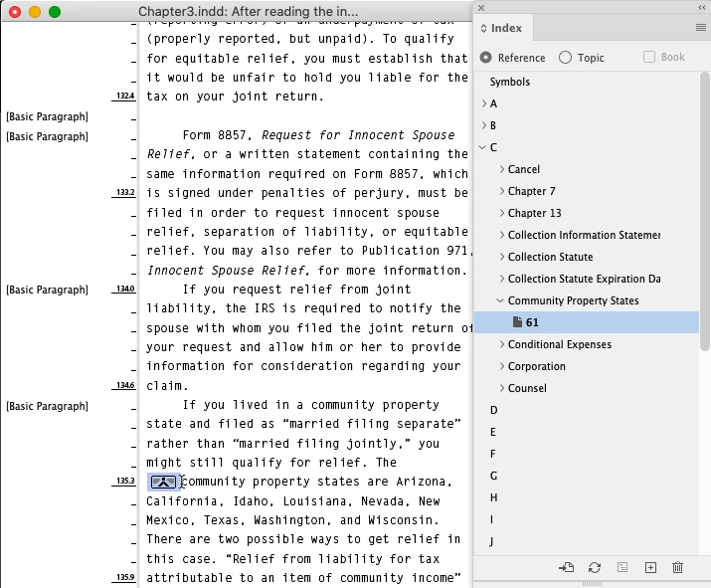Collapse panel with double-arrow icon
Image resolution: width=711 pixels, height=588 pixels.
[701, 8]
